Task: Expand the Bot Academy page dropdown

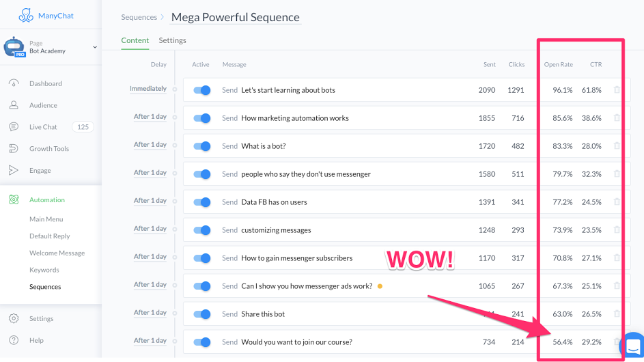Action: [95, 47]
